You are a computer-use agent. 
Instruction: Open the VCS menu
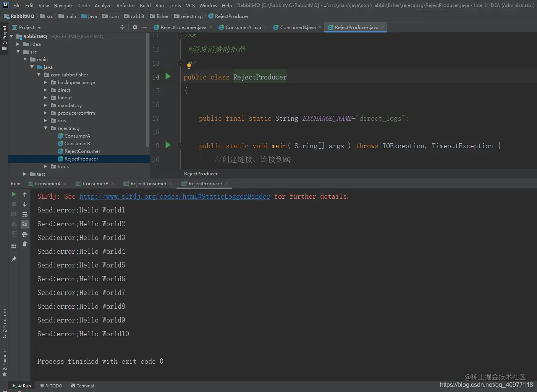pyautogui.click(x=190, y=5)
